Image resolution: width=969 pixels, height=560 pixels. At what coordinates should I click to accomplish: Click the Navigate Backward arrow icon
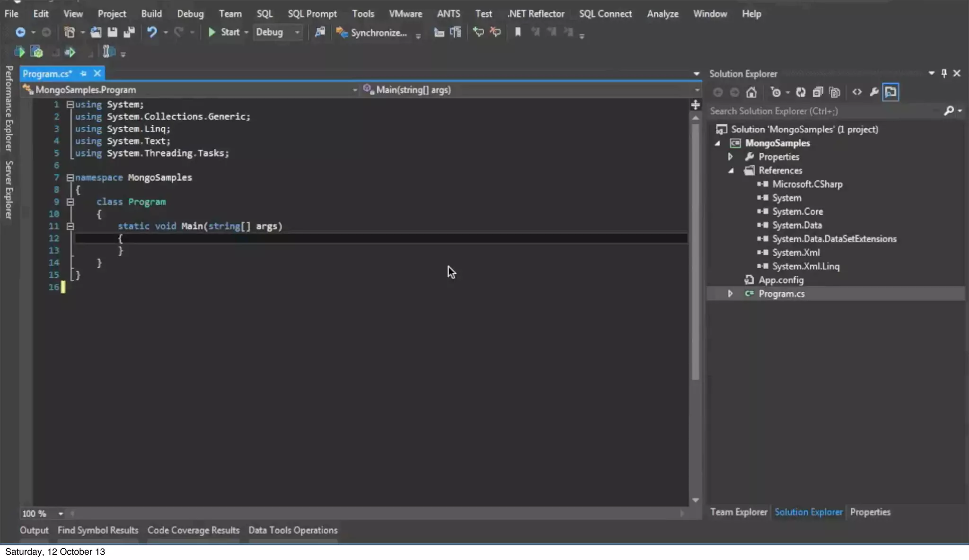(20, 32)
